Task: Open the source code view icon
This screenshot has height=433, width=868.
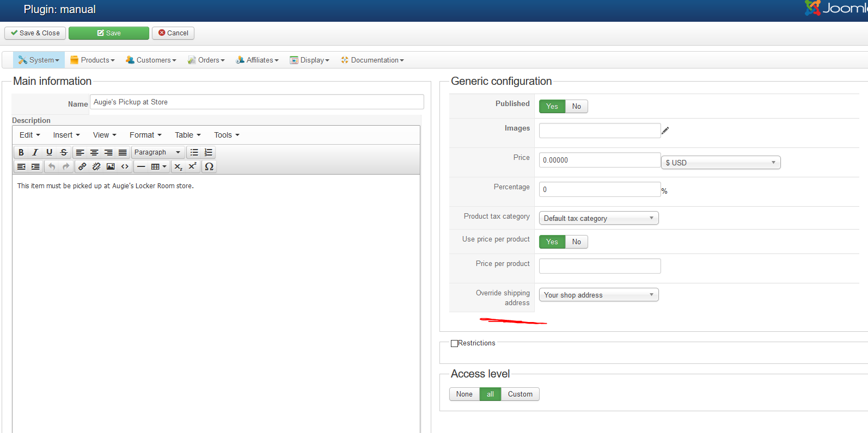Action: (x=125, y=166)
